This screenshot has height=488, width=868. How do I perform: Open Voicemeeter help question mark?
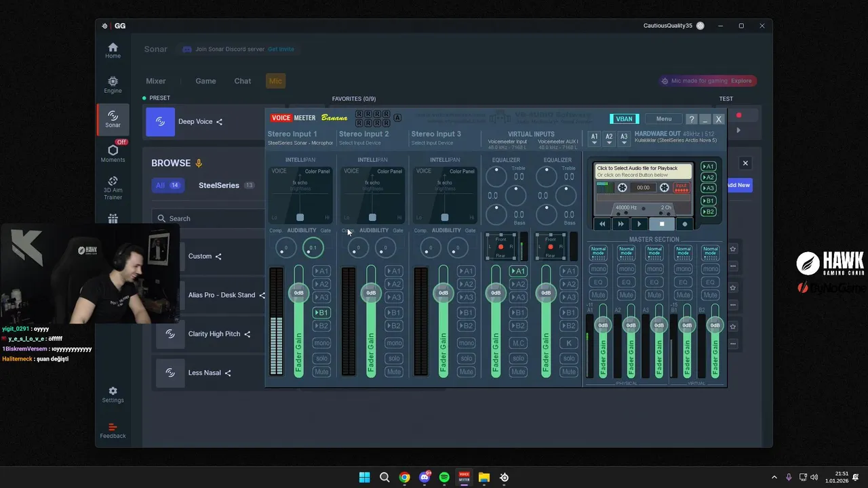tap(691, 119)
